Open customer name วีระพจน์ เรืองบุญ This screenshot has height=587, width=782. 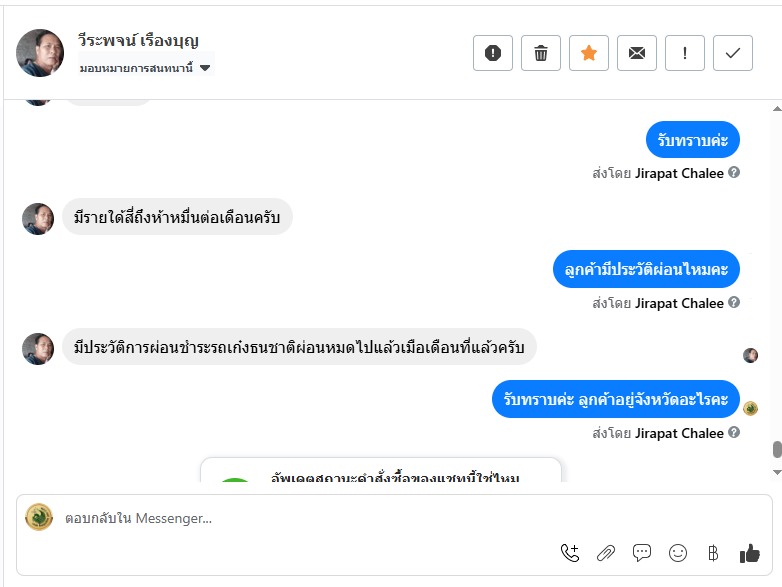click(139, 41)
